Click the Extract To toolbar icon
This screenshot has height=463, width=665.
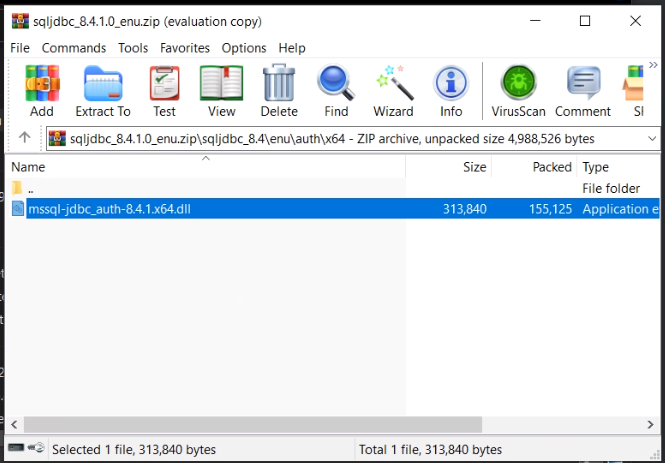[103, 91]
